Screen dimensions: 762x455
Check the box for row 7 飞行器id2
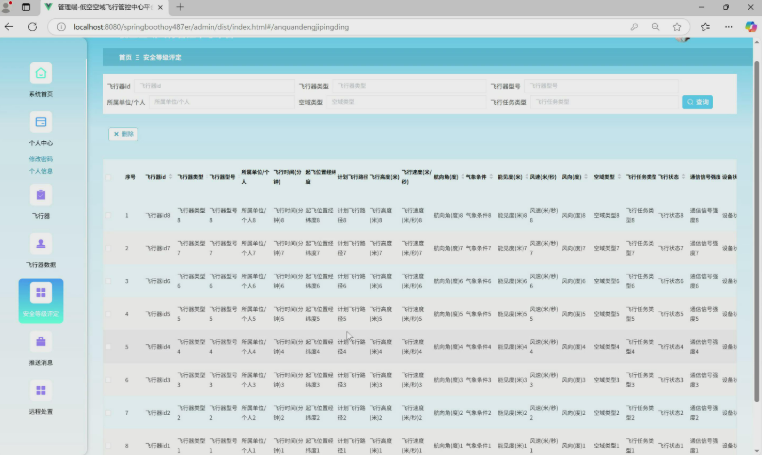(x=108, y=413)
